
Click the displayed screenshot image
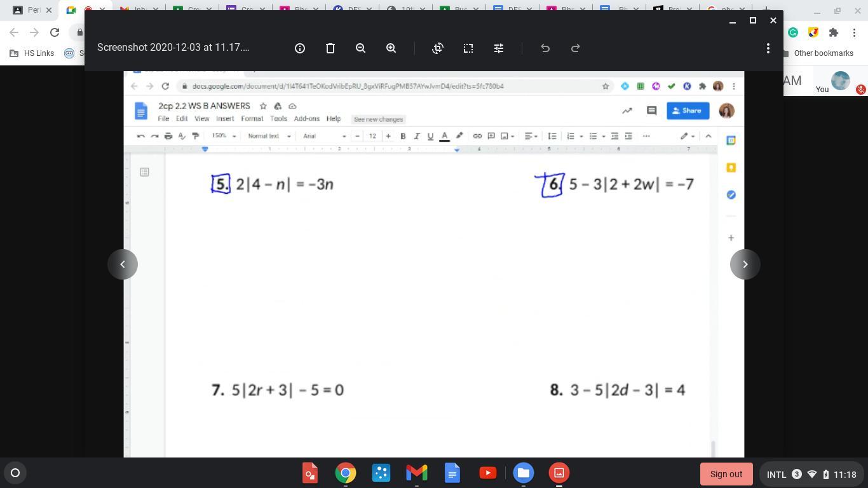(x=434, y=264)
